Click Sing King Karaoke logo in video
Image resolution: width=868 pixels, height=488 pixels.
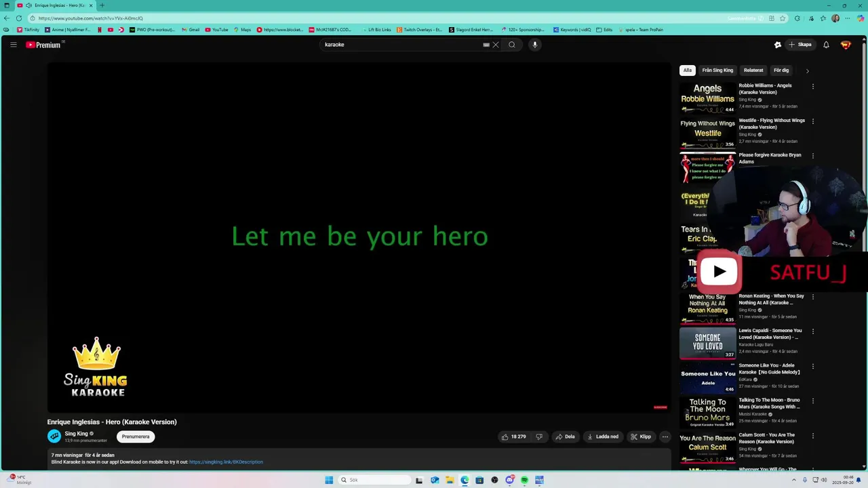tap(96, 367)
